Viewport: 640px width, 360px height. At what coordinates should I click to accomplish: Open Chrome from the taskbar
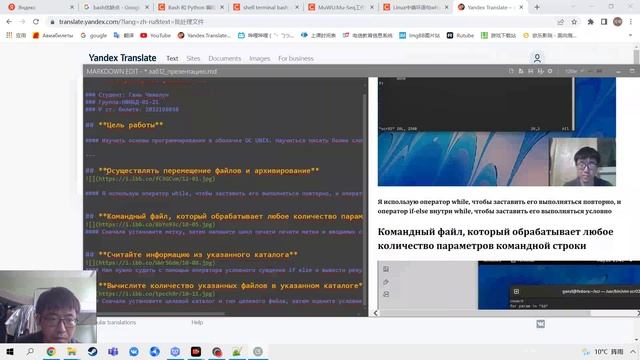coord(51,351)
